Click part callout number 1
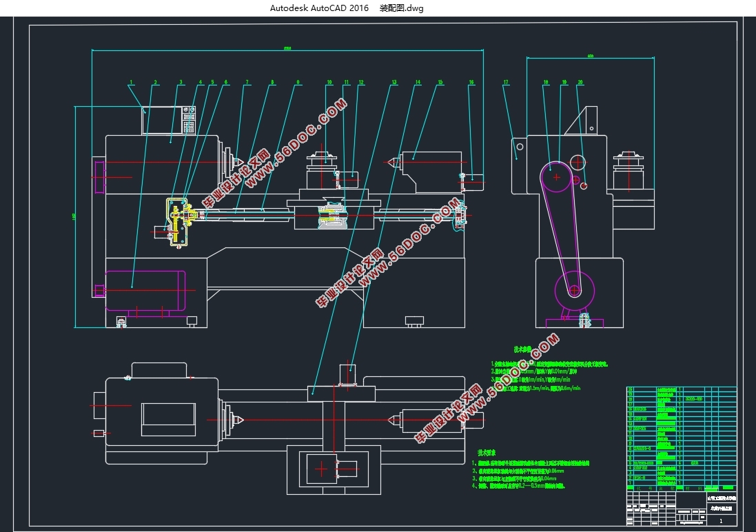The image size is (756, 532). tap(130, 82)
